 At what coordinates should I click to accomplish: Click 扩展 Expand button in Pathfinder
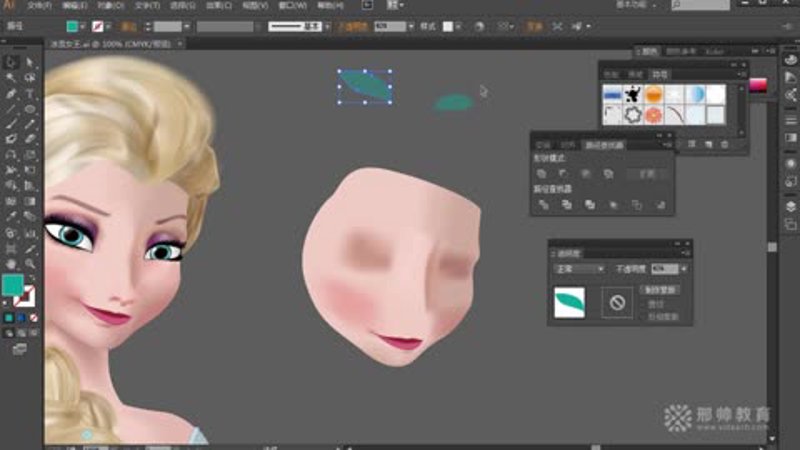tap(647, 174)
